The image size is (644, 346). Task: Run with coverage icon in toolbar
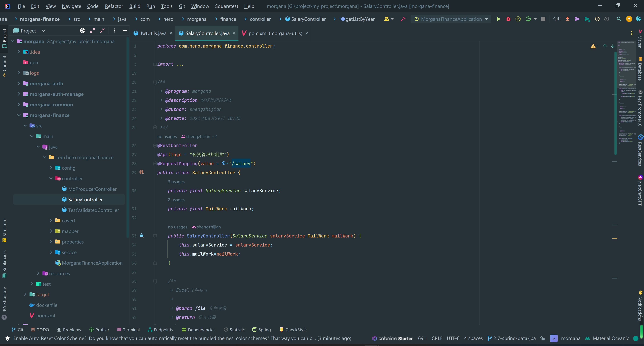(518, 19)
